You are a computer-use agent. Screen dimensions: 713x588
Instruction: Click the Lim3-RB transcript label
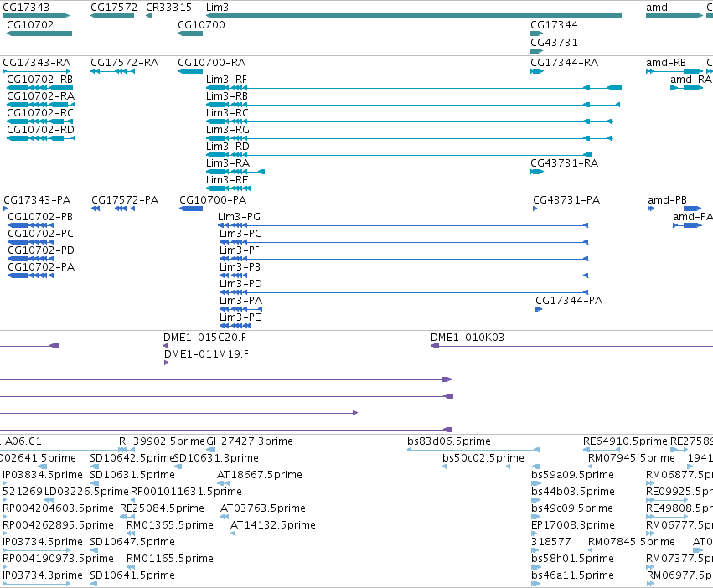point(227,96)
